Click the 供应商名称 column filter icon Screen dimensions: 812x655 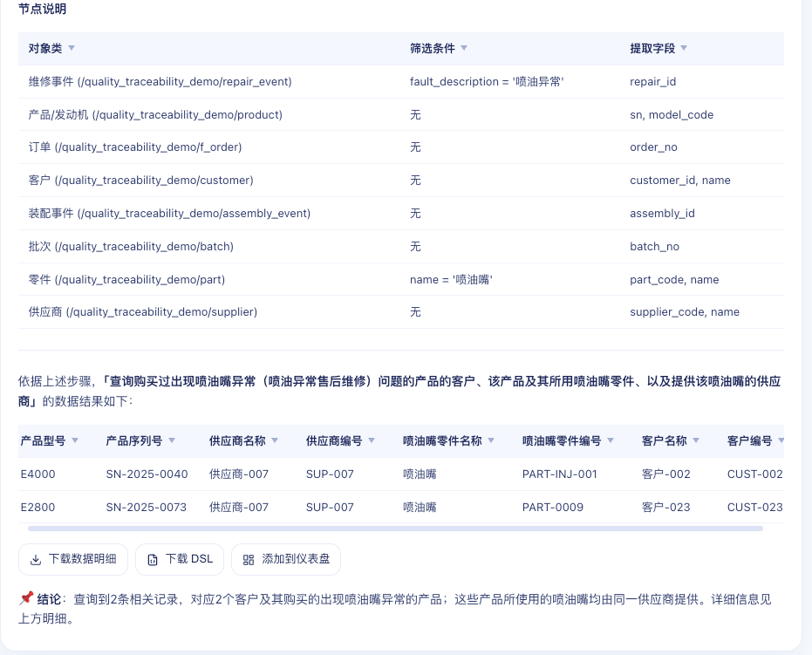click(275, 440)
